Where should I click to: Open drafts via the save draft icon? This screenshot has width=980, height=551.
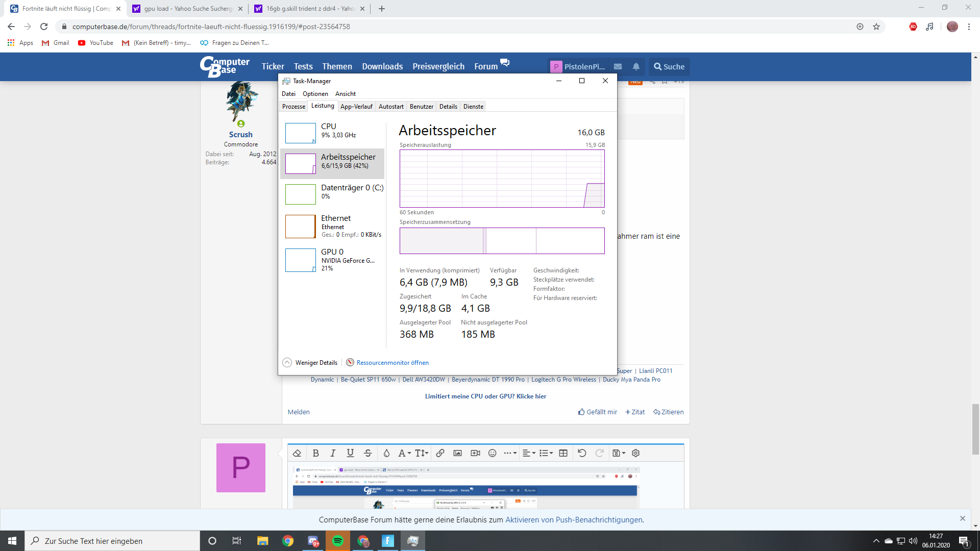point(617,453)
